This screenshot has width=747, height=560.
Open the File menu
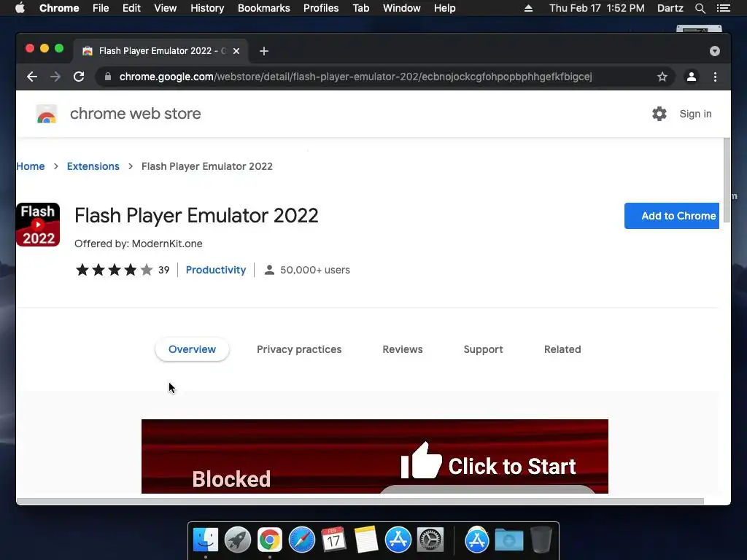(x=101, y=8)
